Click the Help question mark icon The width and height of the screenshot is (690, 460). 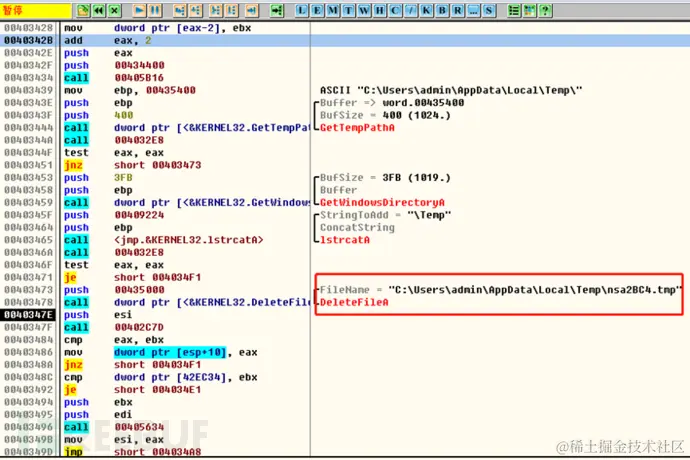pyautogui.click(x=545, y=10)
